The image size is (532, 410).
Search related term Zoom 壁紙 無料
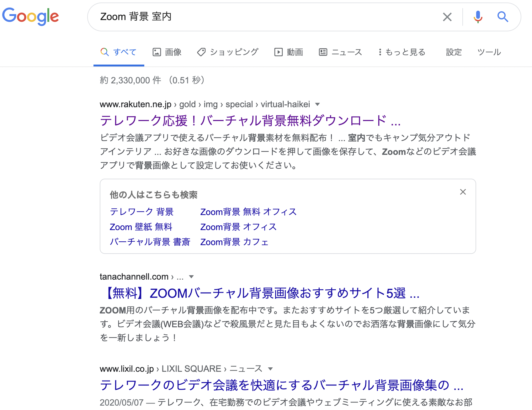coord(141,227)
